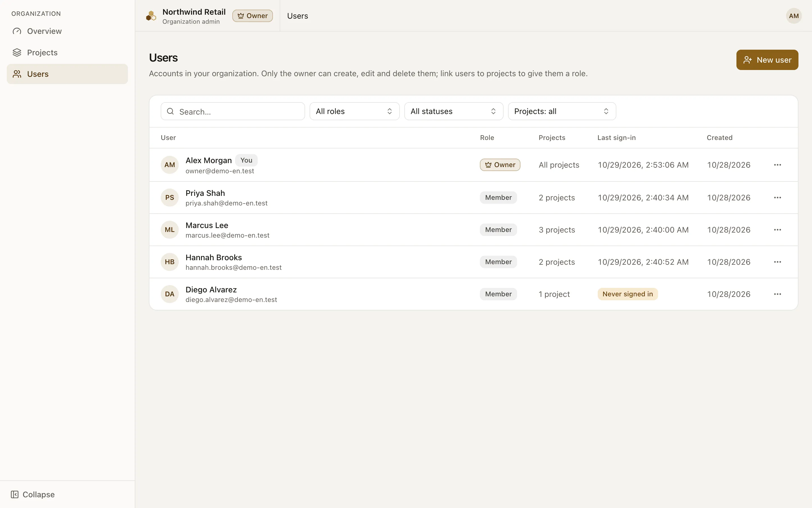Viewport: 812px width, 508px height.
Task: Click the Never signed in badge
Action: pos(627,294)
